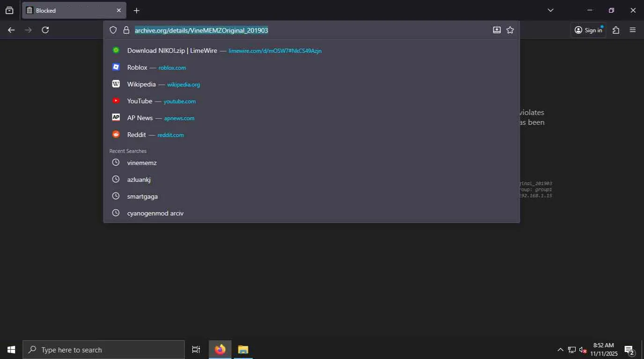This screenshot has width=644, height=359.
Task: Show hidden system tray icons
Action: pos(560,350)
